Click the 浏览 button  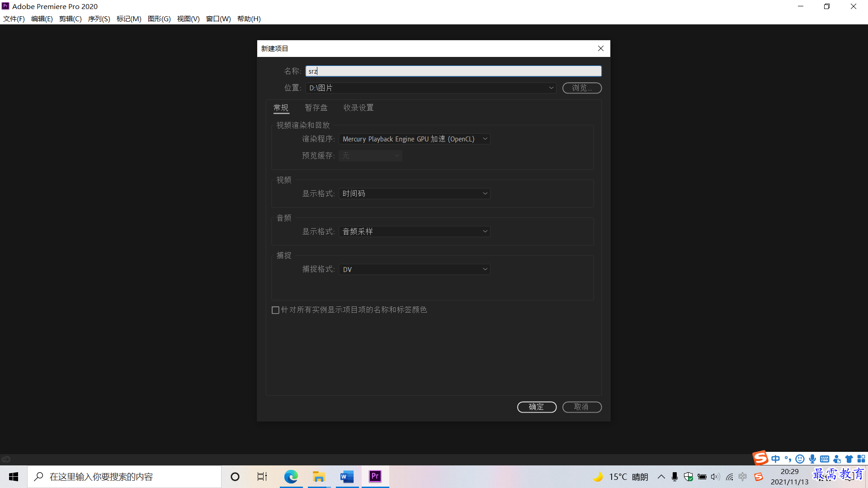[x=582, y=88]
